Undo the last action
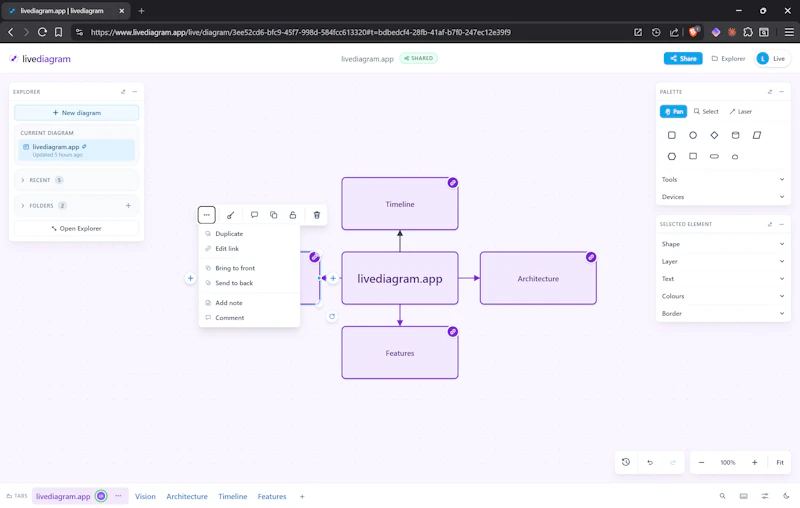Screen dimensions: 800x508 [x=650, y=462]
